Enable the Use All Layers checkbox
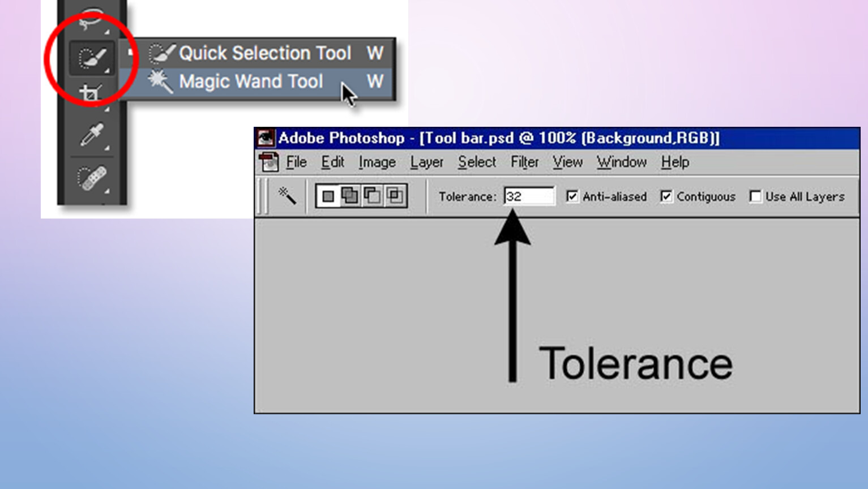This screenshot has height=489, width=868. coord(755,196)
